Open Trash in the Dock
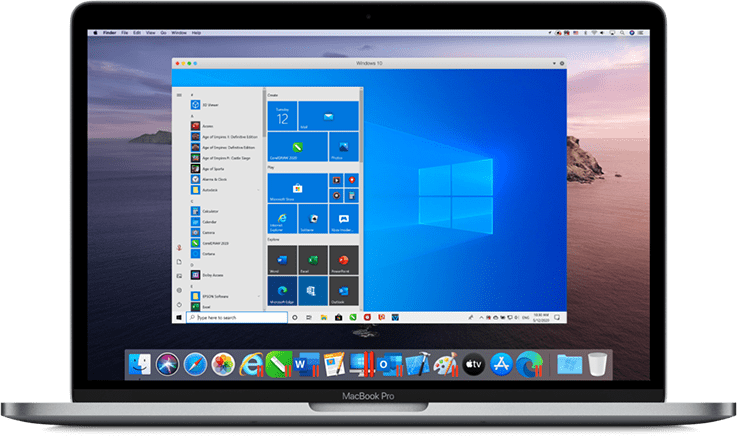 (x=597, y=364)
